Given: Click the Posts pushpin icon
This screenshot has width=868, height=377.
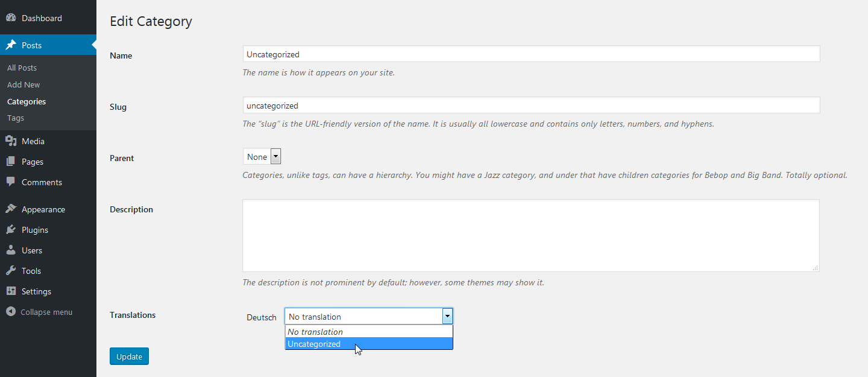Looking at the screenshot, I should 11,45.
